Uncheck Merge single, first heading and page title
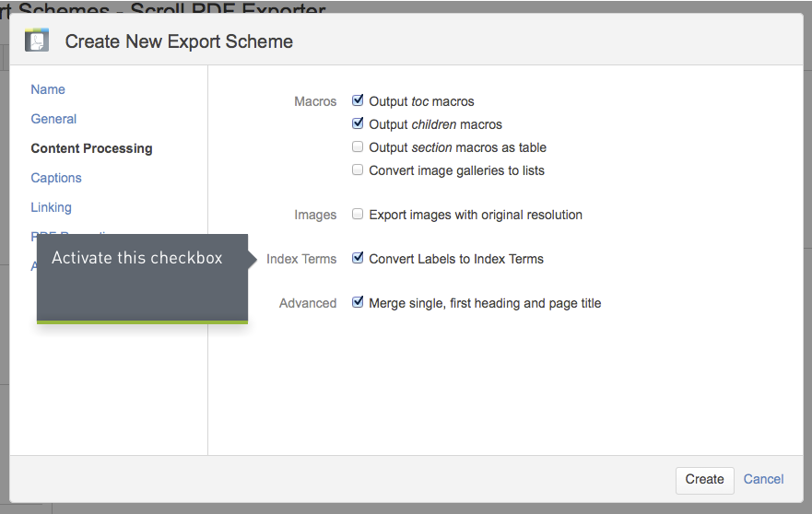 pyautogui.click(x=358, y=302)
